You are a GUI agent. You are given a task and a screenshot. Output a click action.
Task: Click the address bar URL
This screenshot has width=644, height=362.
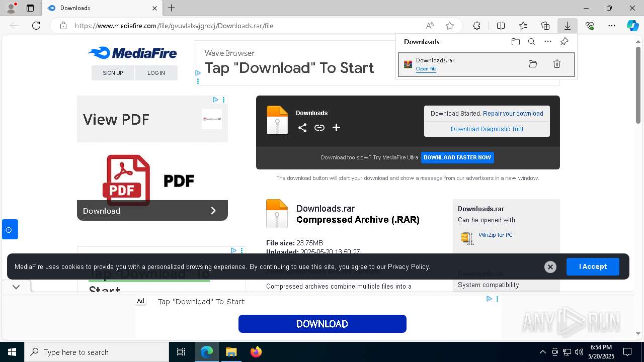(174, 26)
